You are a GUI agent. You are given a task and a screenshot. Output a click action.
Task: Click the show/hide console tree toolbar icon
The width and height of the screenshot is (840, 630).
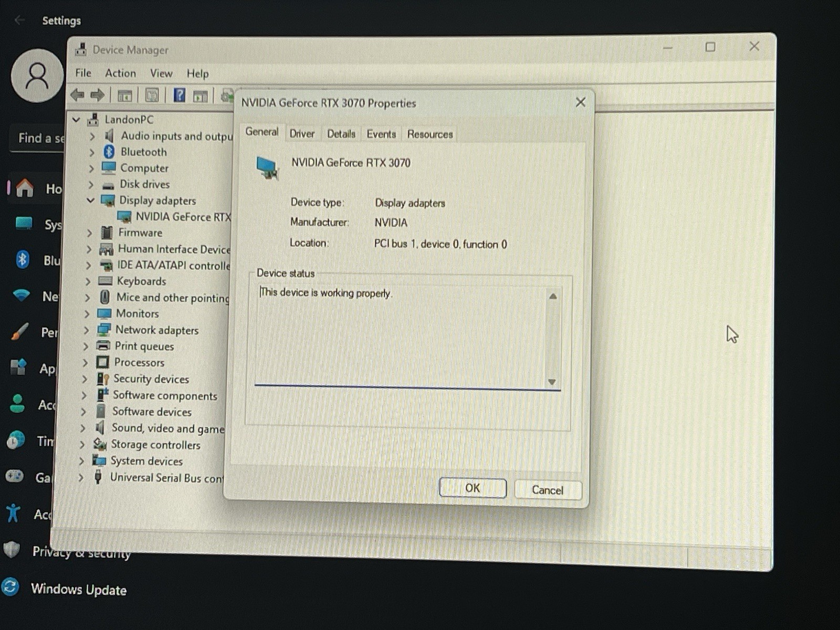(125, 96)
